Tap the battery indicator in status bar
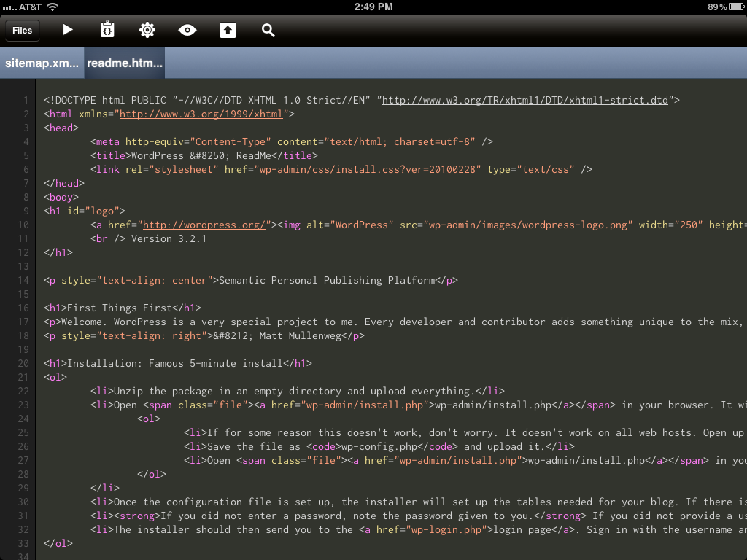Screen dimensions: 747x560 pyautogui.click(x=736, y=7)
